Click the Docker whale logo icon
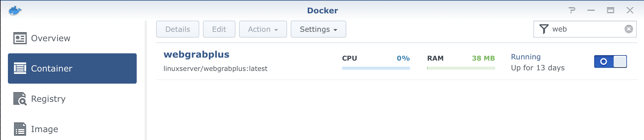The image size is (644, 140). (15, 10)
